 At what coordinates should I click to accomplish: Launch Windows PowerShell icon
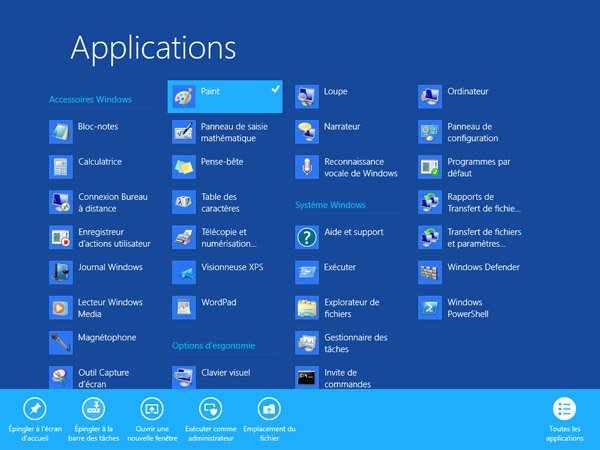[x=430, y=308]
